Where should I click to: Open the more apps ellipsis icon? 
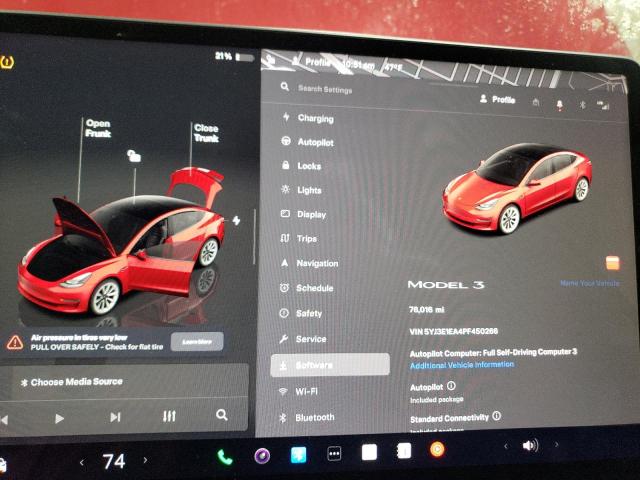pos(334,453)
